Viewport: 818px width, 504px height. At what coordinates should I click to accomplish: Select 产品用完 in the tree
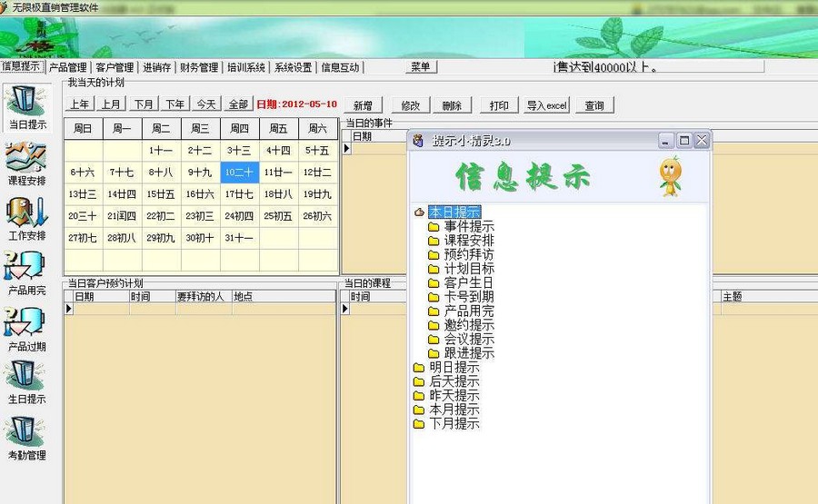pyautogui.click(x=469, y=311)
